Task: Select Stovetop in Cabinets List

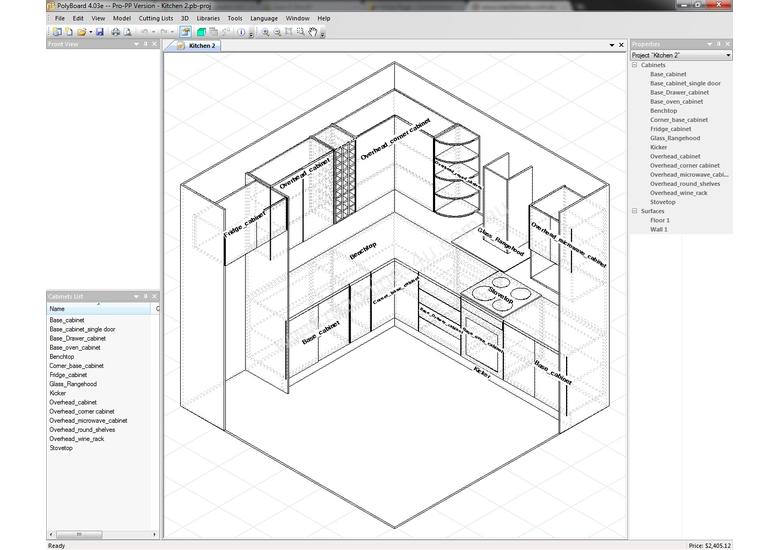Action: tap(61, 448)
